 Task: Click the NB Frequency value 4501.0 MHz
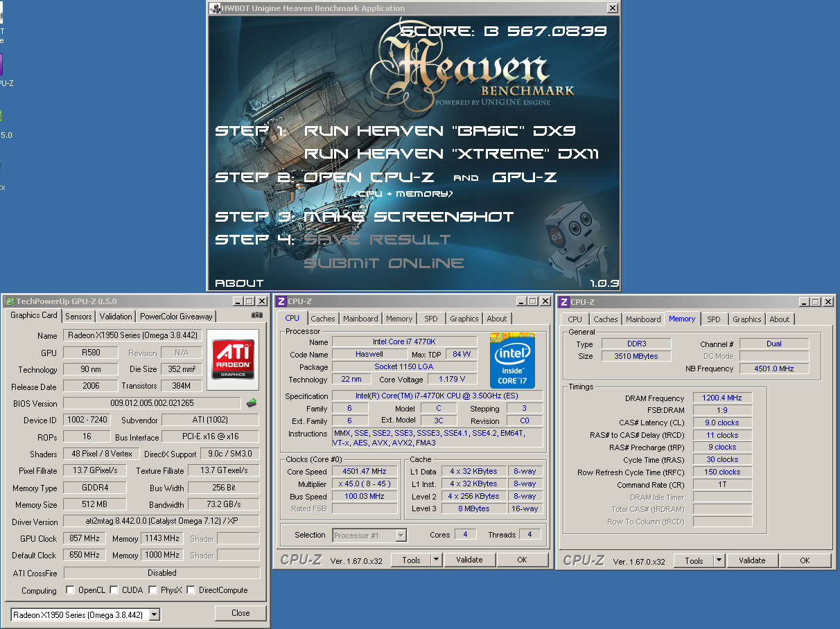point(774,369)
